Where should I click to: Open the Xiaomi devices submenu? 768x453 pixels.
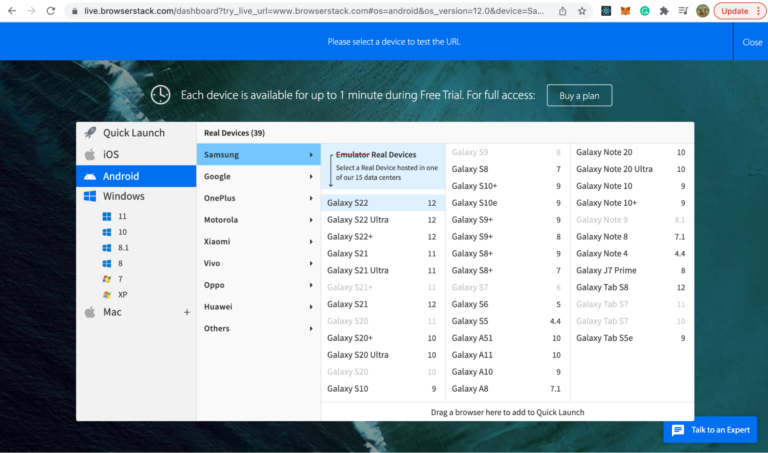click(258, 241)
